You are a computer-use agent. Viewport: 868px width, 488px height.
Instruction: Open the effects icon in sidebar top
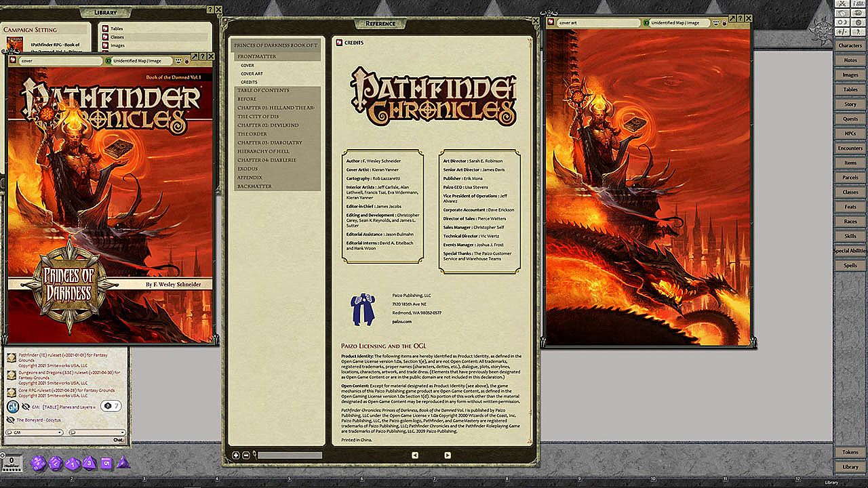pyautogui.click(x=859, y=22)
